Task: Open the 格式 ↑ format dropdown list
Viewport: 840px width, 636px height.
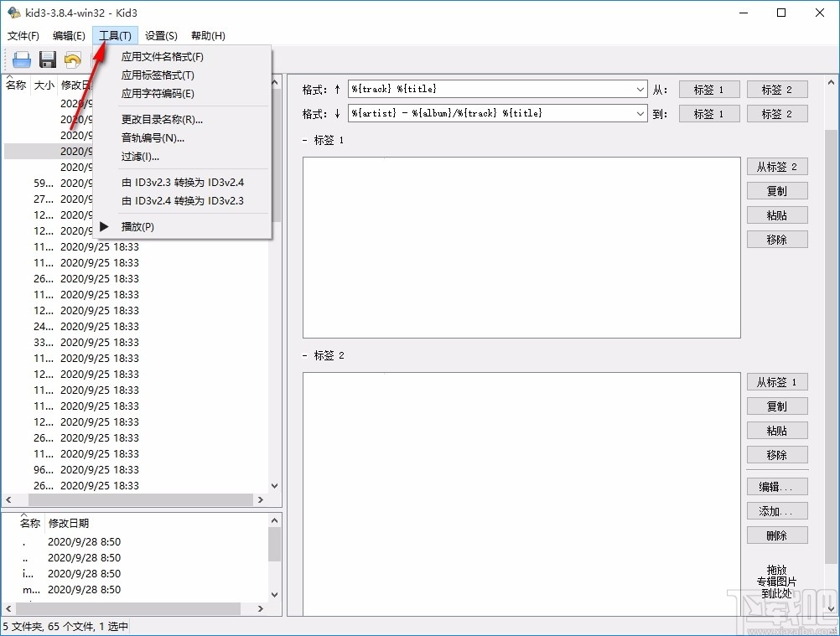Action: (640, 89)
